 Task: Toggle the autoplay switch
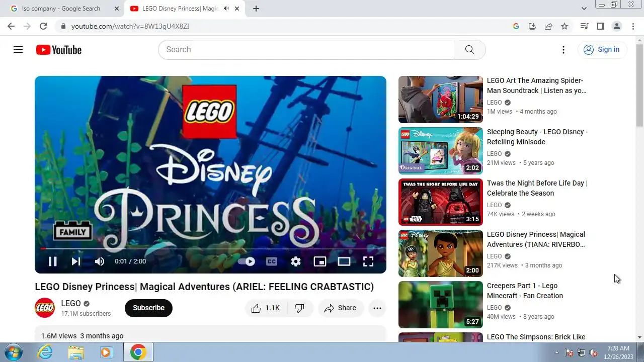(247, 261)
